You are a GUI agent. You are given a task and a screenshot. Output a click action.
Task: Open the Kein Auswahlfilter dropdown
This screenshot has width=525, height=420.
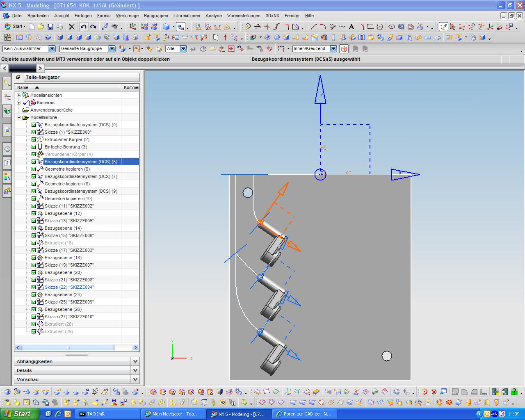coord(52,48)
